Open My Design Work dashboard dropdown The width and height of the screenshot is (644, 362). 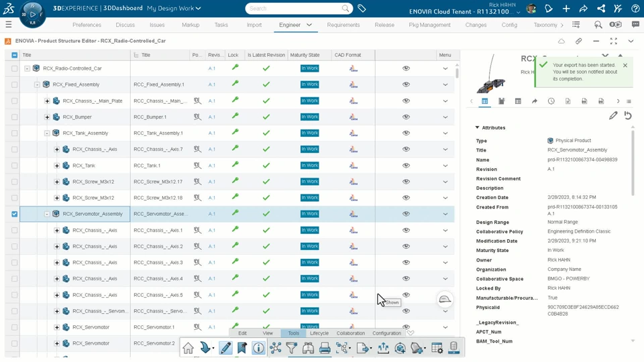point(174,8)
